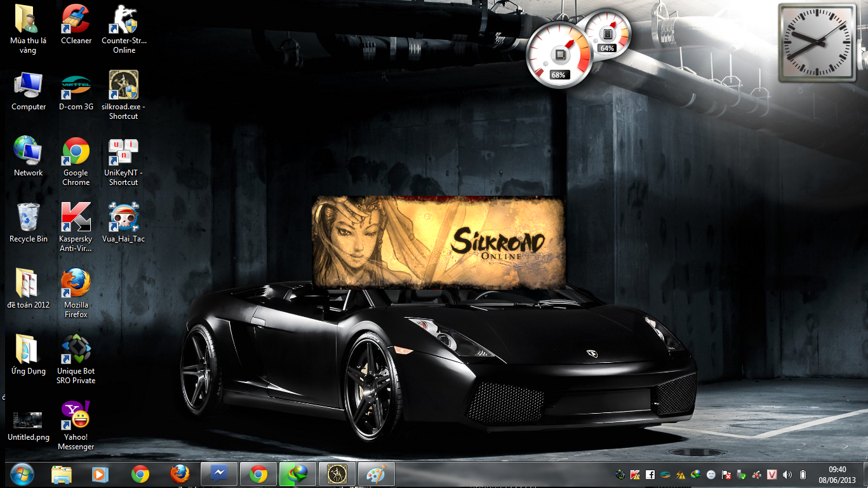Click the battery status tray icon

(803, 474)
